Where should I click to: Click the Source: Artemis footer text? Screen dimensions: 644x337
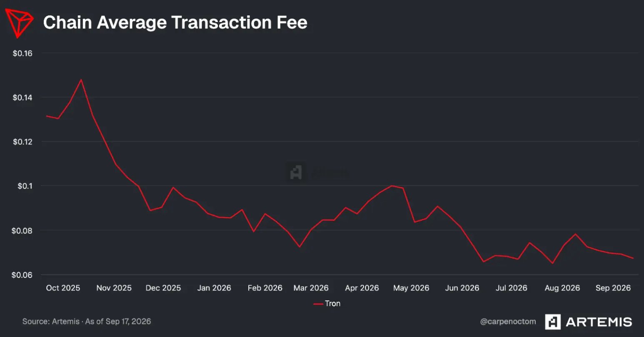tap(87, 321)
